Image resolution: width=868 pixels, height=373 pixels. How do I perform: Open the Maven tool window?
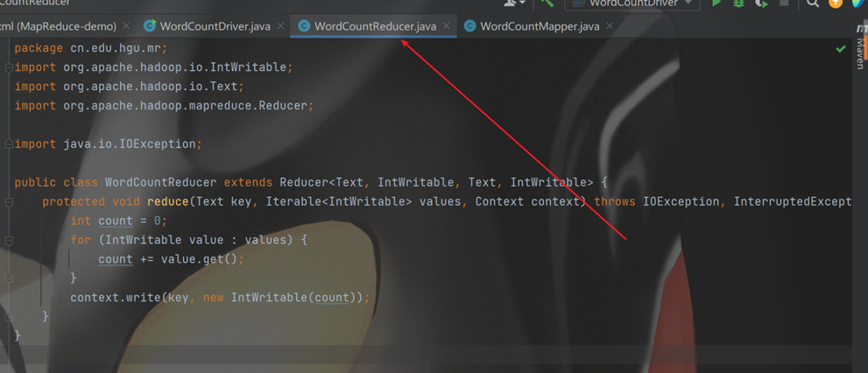(860, 45)
